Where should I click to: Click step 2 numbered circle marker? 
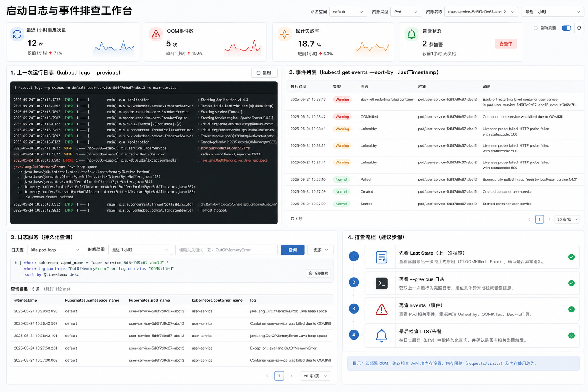click(x=354, y=283)
